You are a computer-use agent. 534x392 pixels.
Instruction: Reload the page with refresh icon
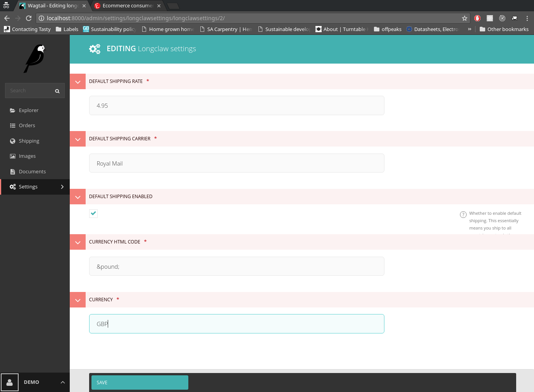29,18
